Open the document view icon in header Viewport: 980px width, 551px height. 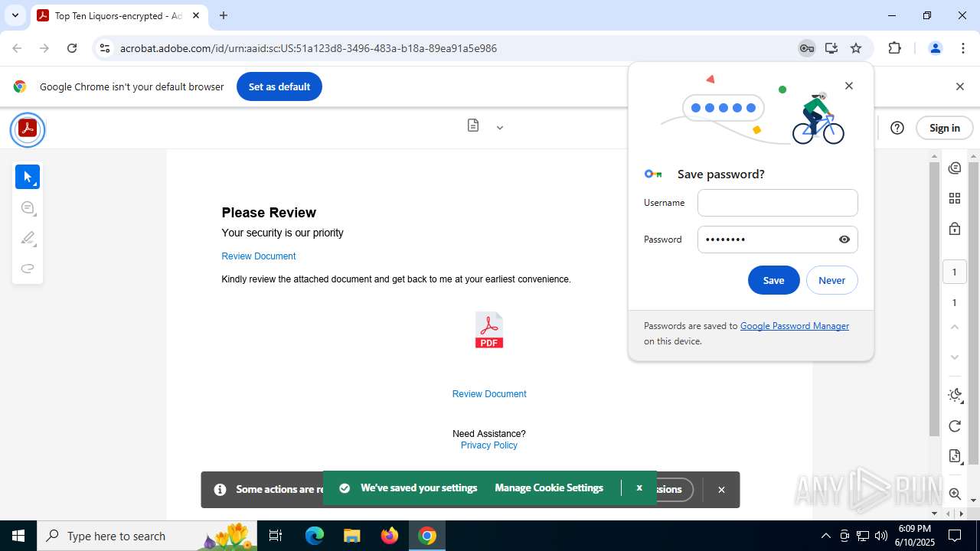pos(473,126)
